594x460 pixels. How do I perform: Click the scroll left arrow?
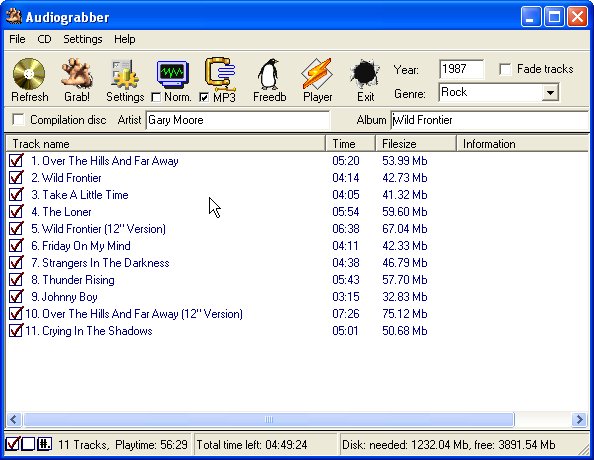coord(14,419)
